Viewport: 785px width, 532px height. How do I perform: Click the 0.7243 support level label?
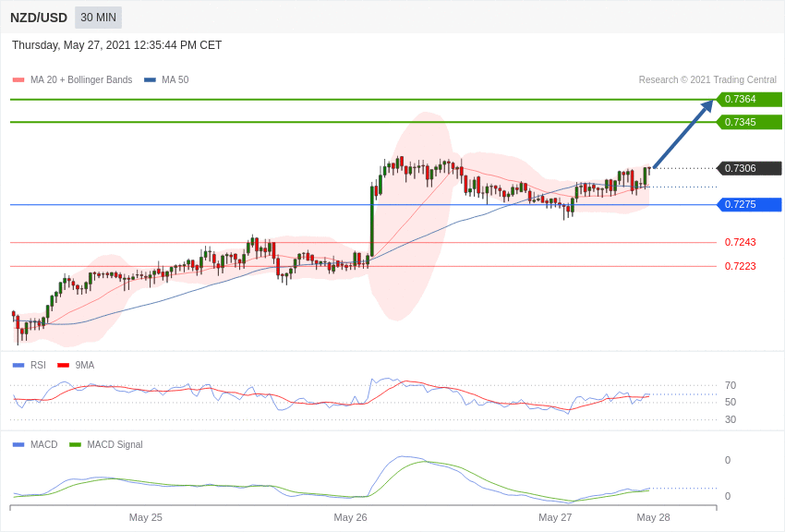point(741,242)
